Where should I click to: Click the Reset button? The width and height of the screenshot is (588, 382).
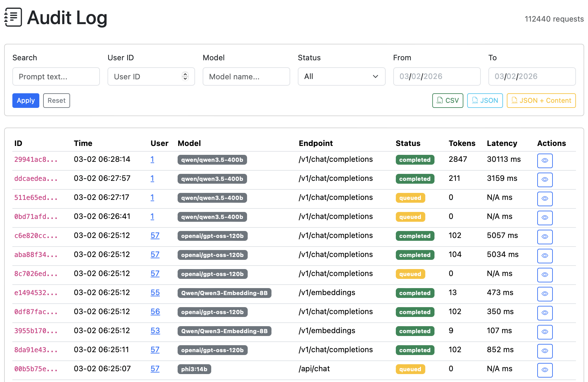(56, 101)
